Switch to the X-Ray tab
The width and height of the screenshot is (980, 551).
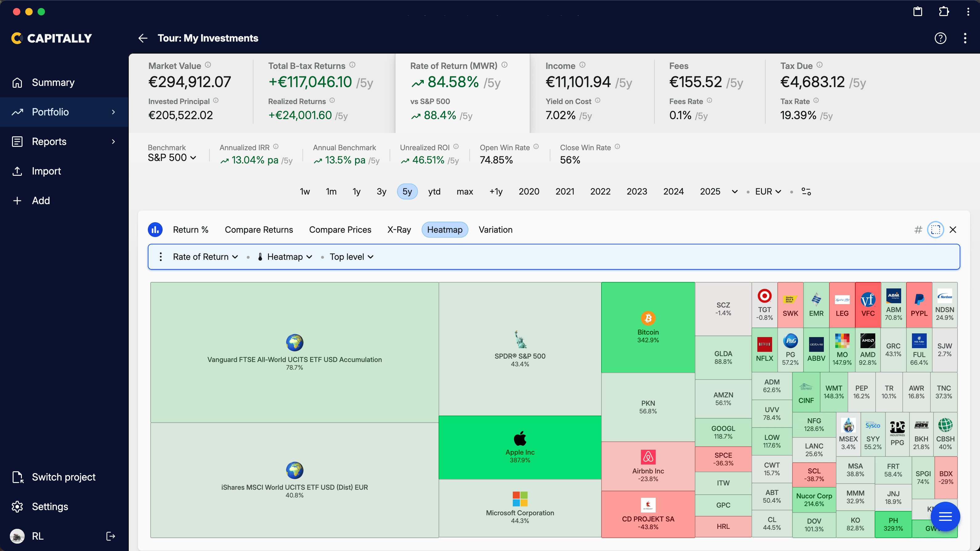click(x=399, y=230)
